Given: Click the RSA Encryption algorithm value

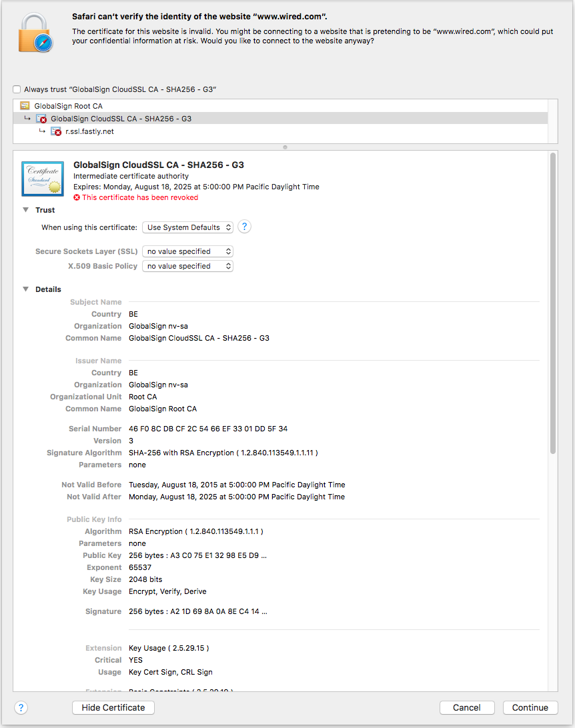Looking at the screenshot, I should 196,531.
